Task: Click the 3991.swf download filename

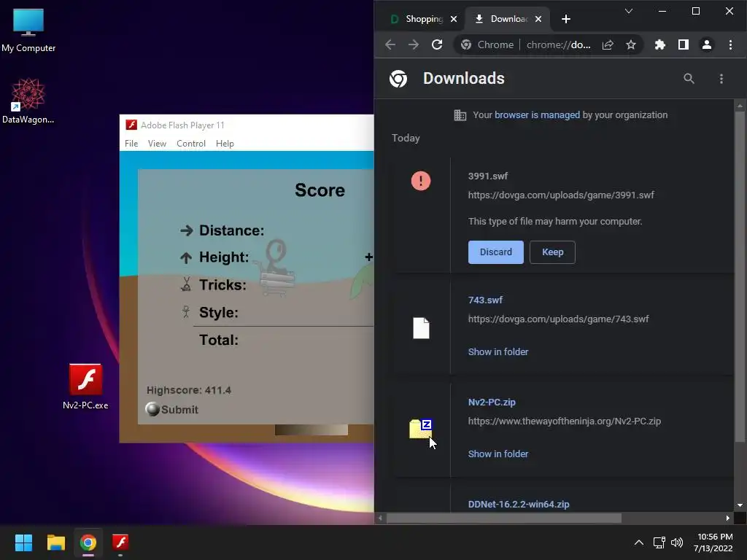Action: [x=488, y=176]
